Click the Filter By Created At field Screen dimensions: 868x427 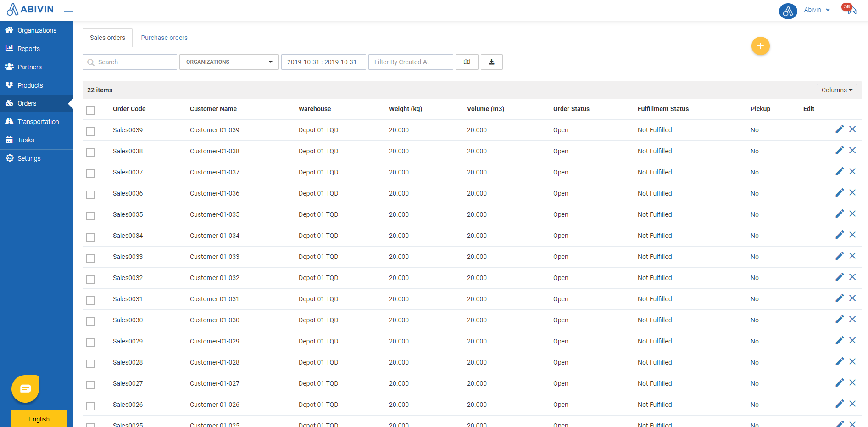click(411, 62)
